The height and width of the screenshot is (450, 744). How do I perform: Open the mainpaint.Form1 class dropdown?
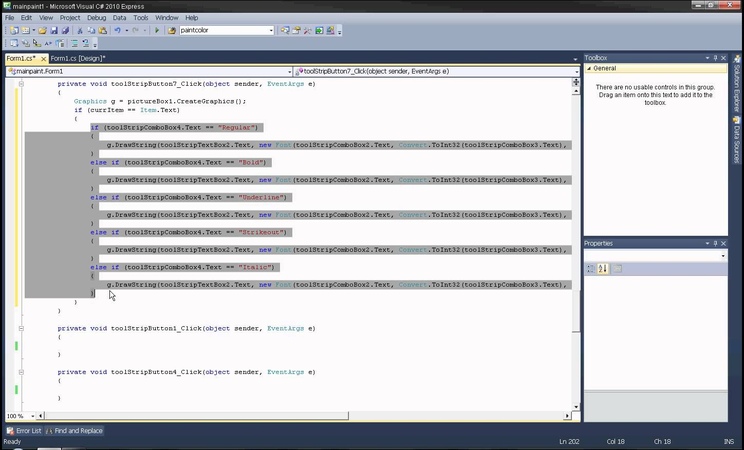point(289,72)
